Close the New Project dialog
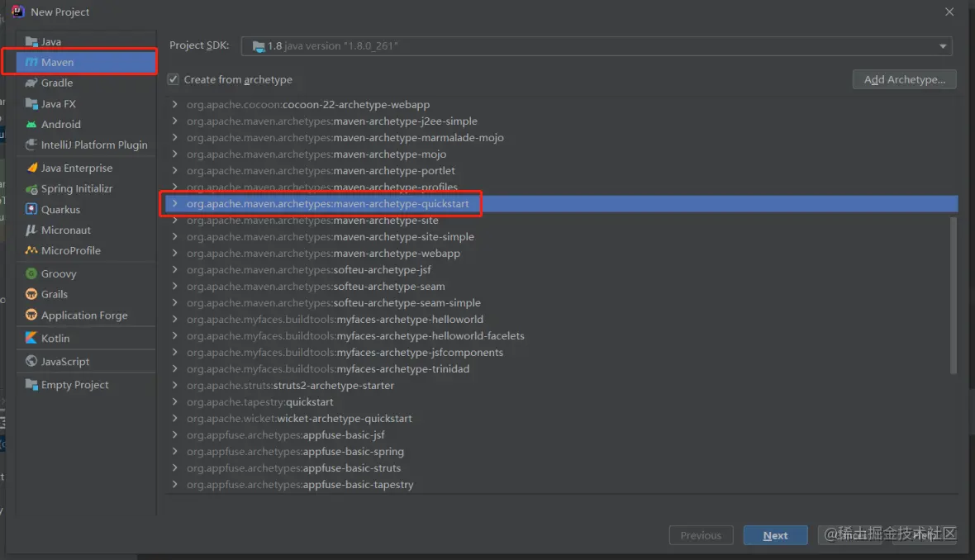 click(x=949, y=12)
